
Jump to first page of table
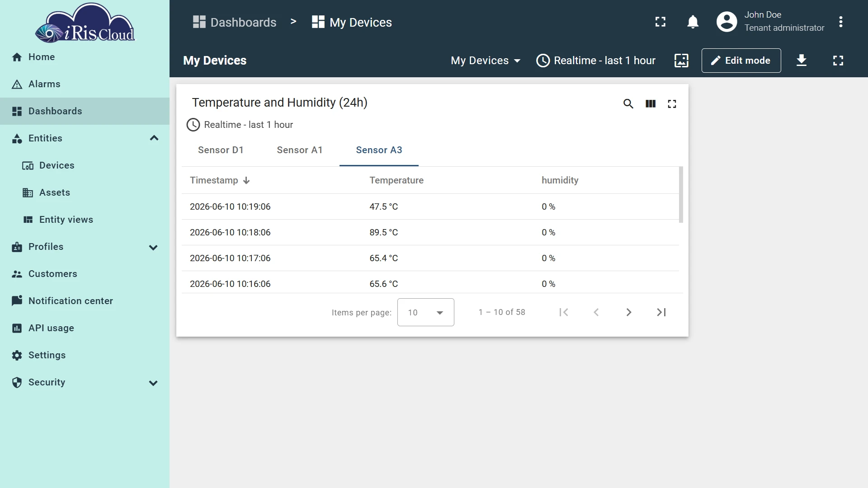point(563,312)
